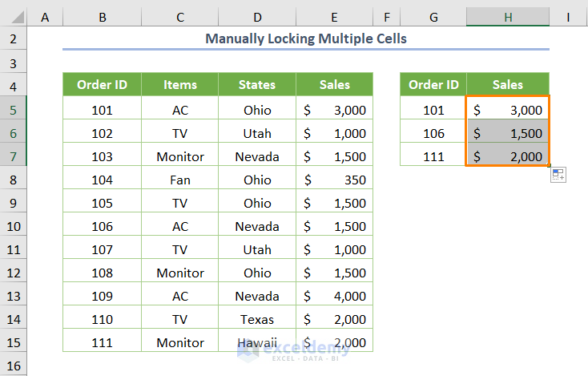Click the title 'Manually Locking Multiple Cells'
588x376 pixels.
click(306, 38)
